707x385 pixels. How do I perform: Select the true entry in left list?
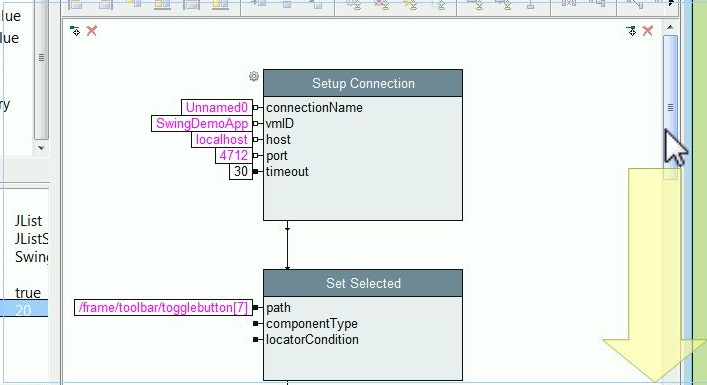point(28,293)
